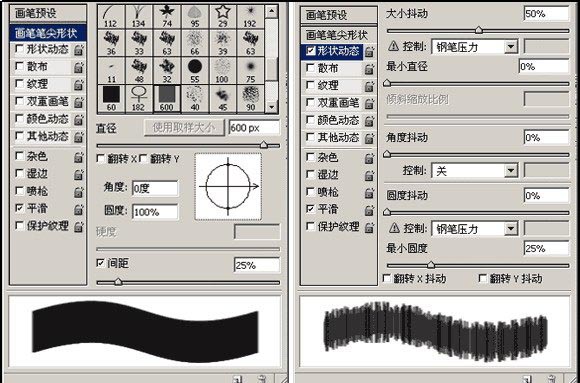Open 画笔预设 in right panel
Viewport: 580px width, 383px height.
pos(338,15)
